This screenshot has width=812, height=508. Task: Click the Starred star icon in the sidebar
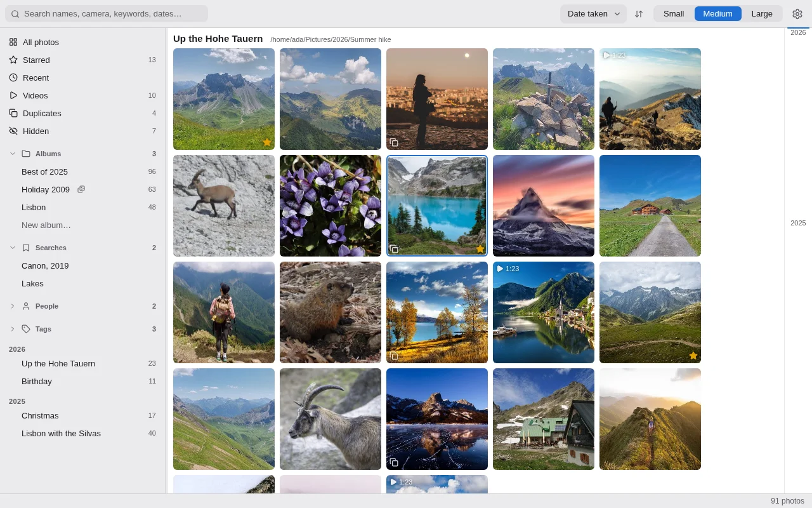click(x=13, y=60)
